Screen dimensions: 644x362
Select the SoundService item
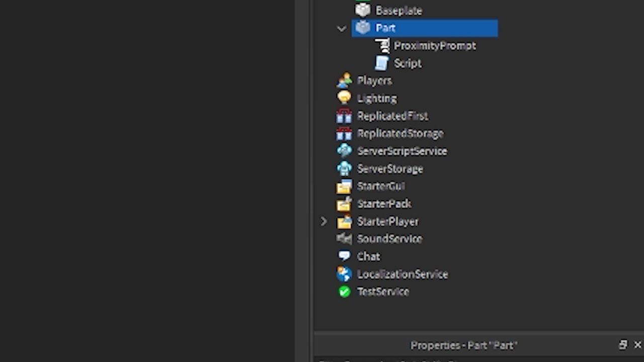[389, 239]
